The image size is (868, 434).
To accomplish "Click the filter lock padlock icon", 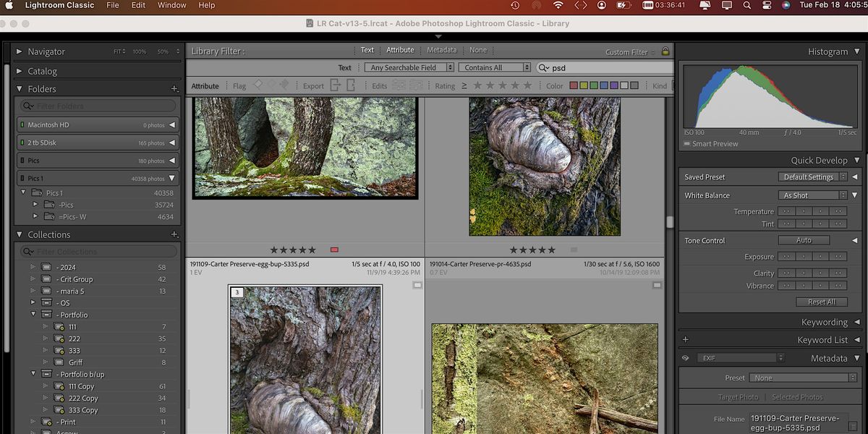I will tap(665, 51).
